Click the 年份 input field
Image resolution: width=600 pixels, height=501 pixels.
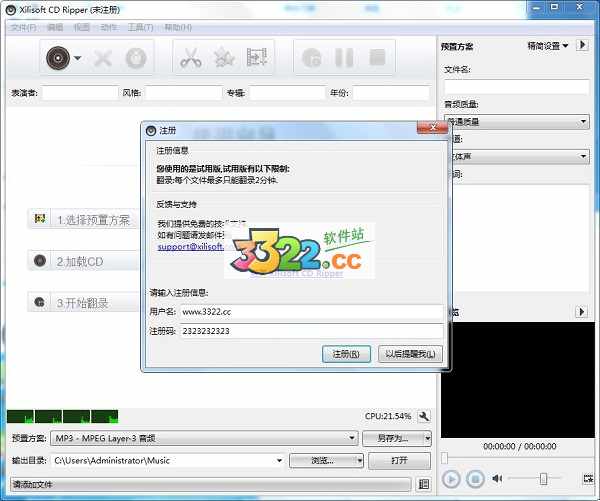(391, 93)
